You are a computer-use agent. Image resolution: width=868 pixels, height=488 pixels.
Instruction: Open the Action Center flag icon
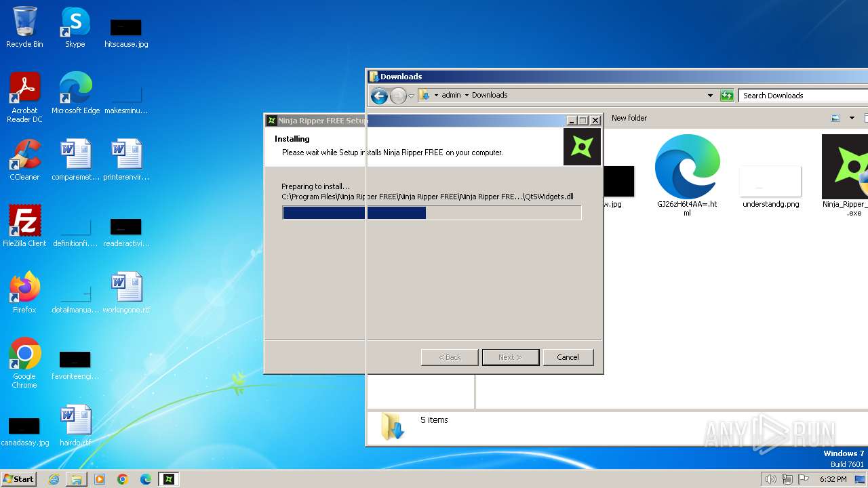click(x=804, y=479)
